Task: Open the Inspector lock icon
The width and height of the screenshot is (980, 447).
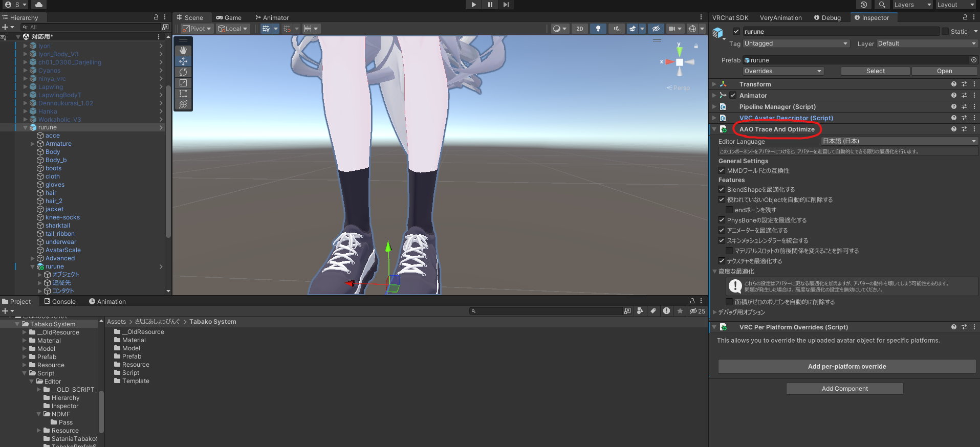Action: pos(965,17)
